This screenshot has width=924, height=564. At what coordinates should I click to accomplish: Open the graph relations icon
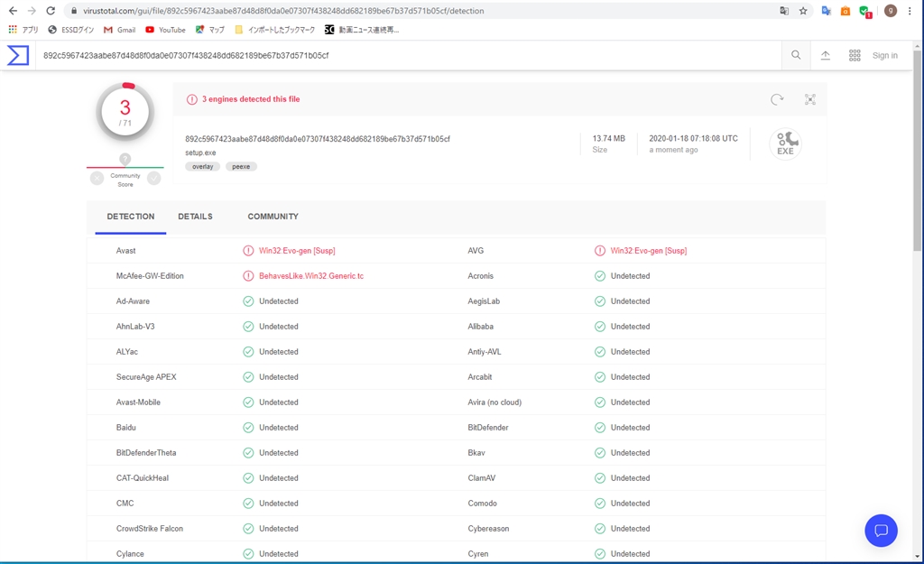click(x=810, y=99)
